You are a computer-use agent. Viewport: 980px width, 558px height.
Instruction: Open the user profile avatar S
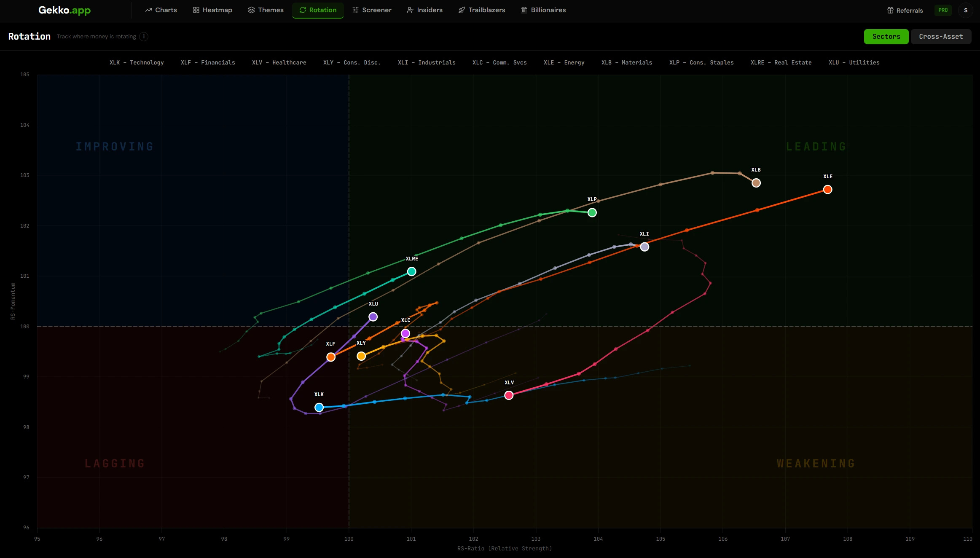(966, 10)
